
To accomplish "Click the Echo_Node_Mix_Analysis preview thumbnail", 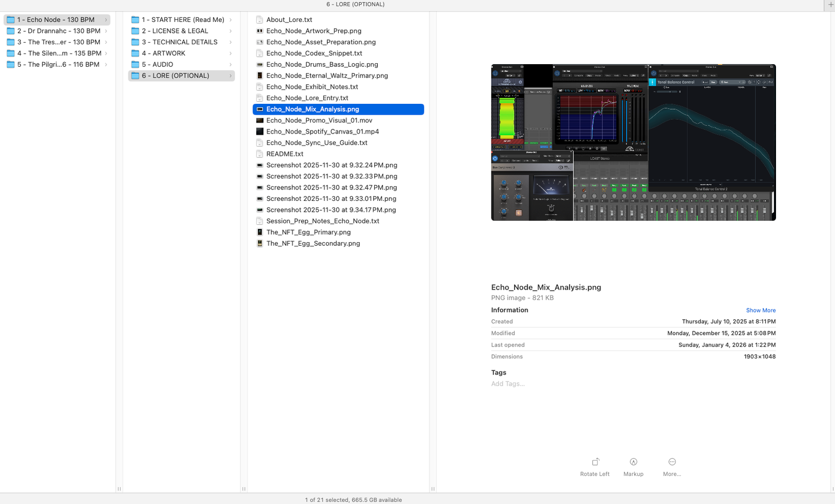I will point(633,142).
